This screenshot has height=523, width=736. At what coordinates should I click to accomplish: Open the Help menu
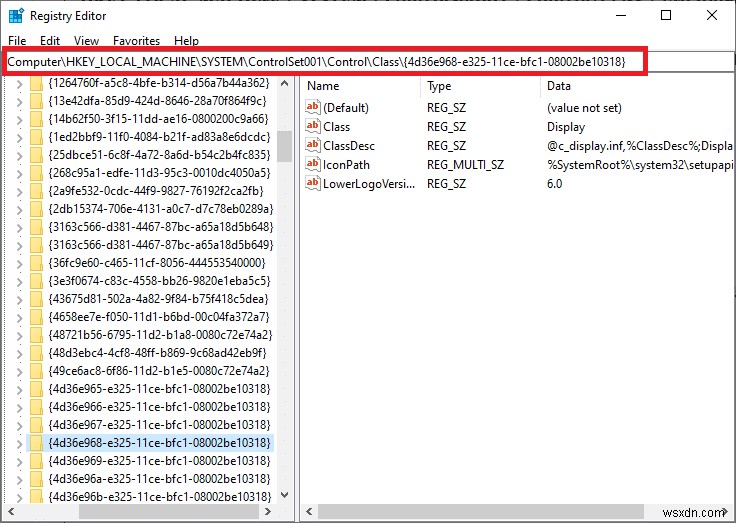[186, 41]
